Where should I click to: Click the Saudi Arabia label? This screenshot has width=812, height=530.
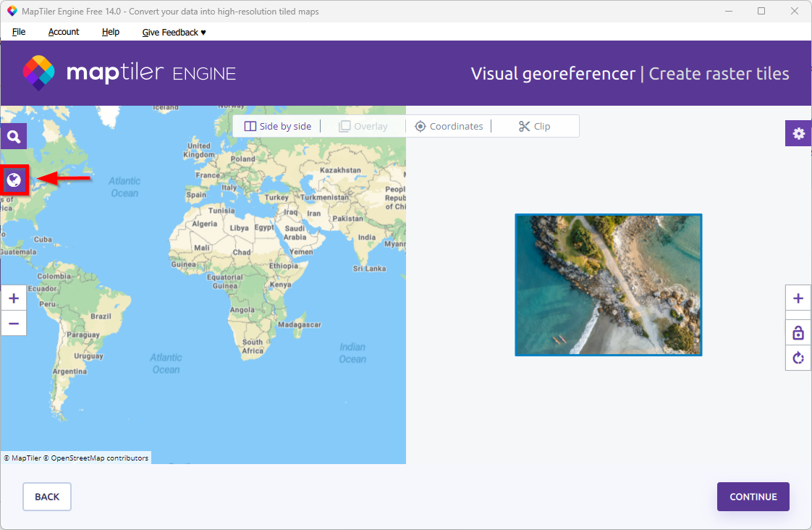pos(295,232)
